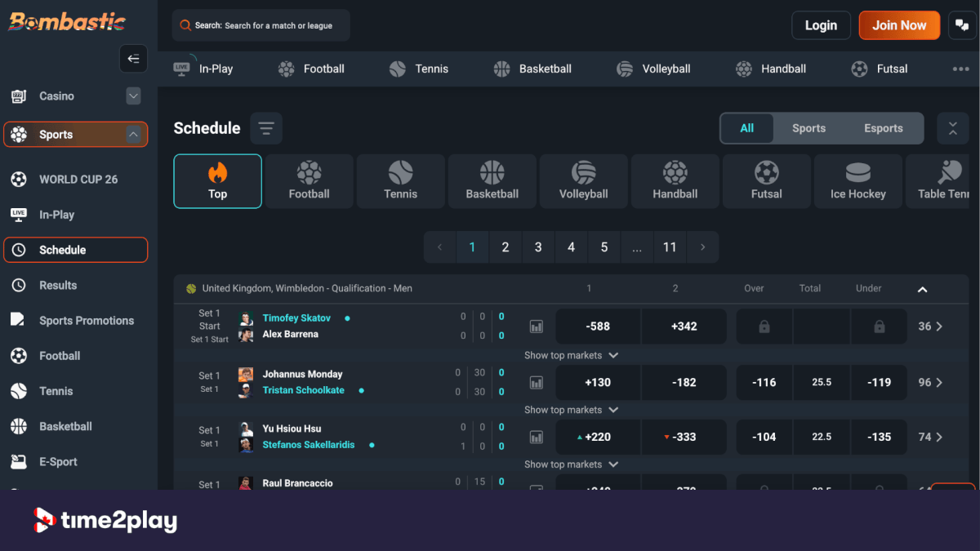Open Handball in the top navigation
This screenshot has height=551, width=980.
[771, 69]
